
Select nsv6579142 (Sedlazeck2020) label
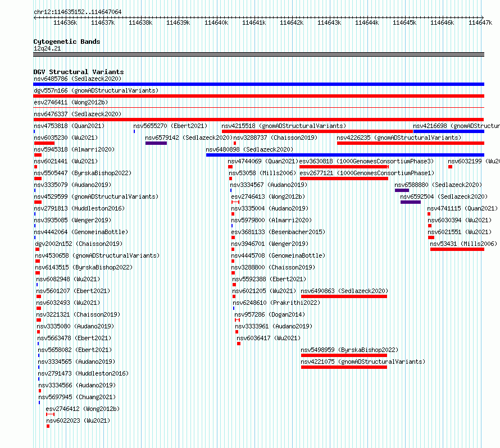pos(189,138)
